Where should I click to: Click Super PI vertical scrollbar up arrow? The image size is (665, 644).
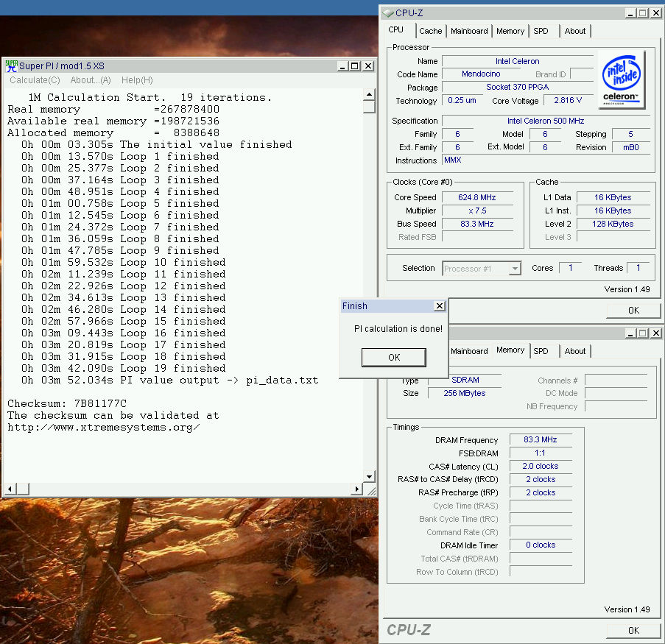370,94
